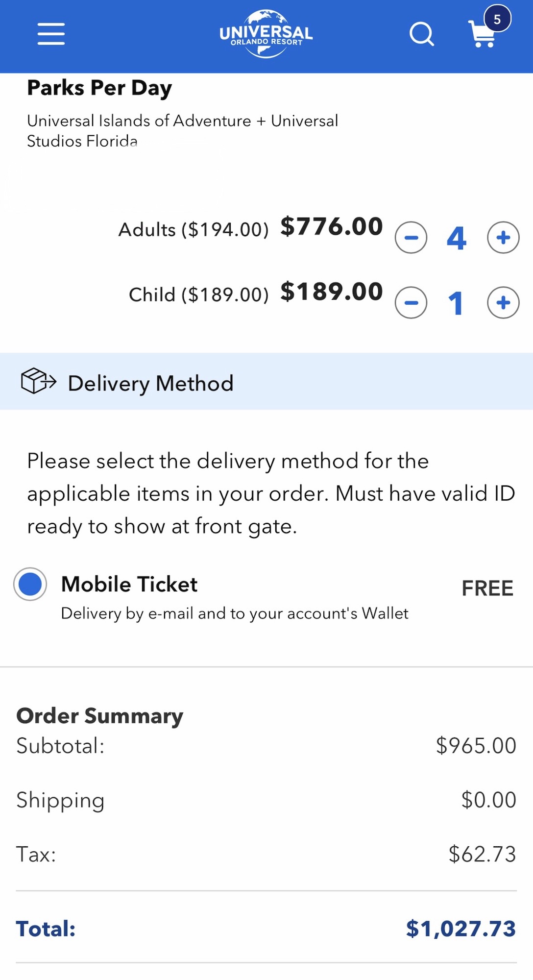The image size is (533, 980).
Task: Increase the Adults ticket quantity
Action: point(503,238)
